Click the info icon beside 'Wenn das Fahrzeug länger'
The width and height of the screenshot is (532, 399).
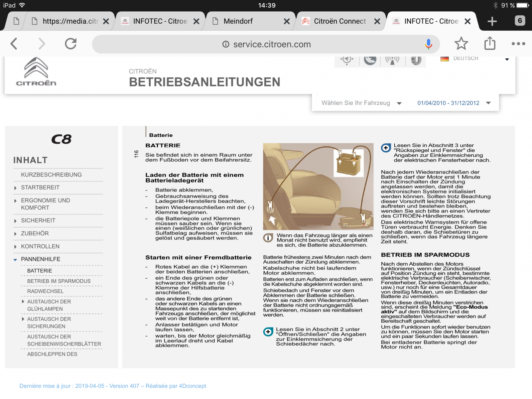[x=268, y=238]
